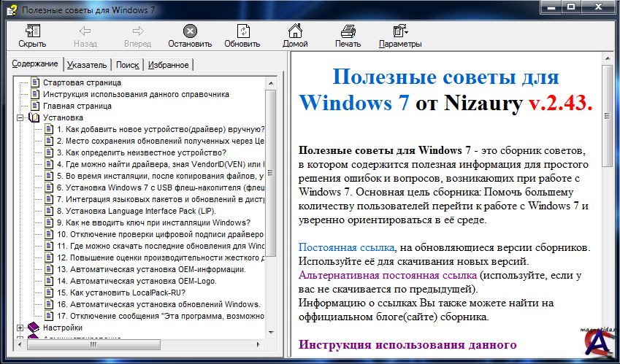Refresh the page using Обновить icon
This screenshot has width=620, height=364.
click(242, 31)
